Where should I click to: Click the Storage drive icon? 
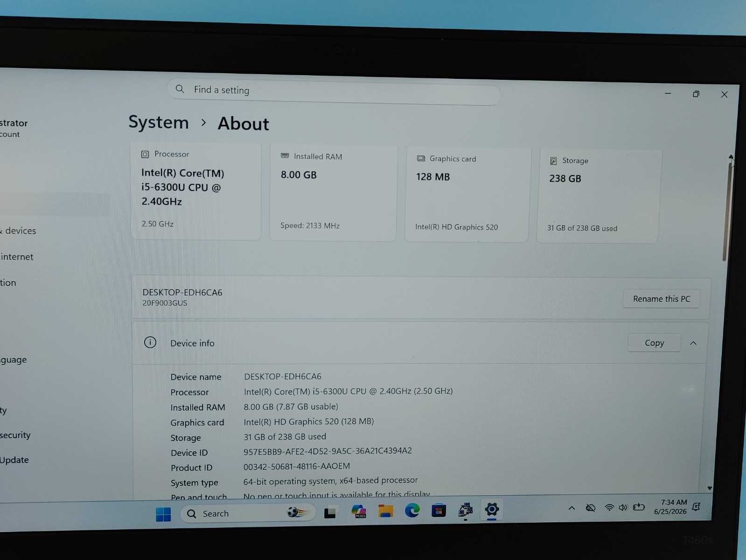[x=553, y=161]
